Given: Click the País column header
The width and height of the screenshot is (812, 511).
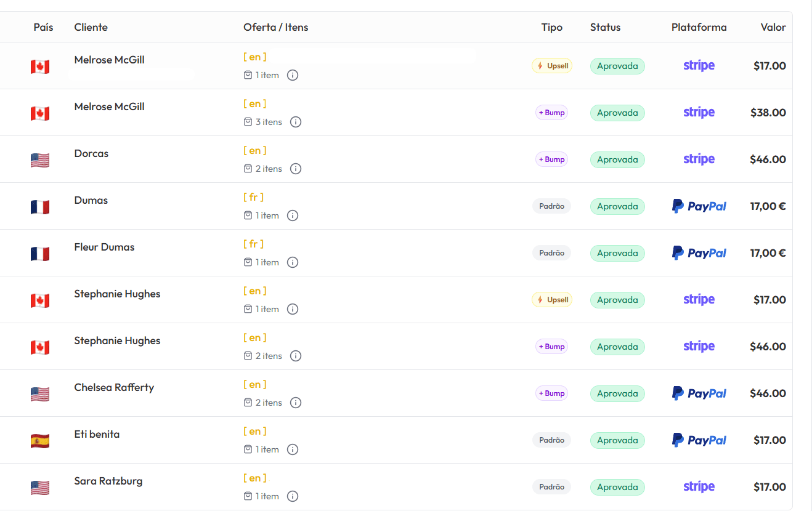Looking at the screenshot, I should [x=43, y=27].
